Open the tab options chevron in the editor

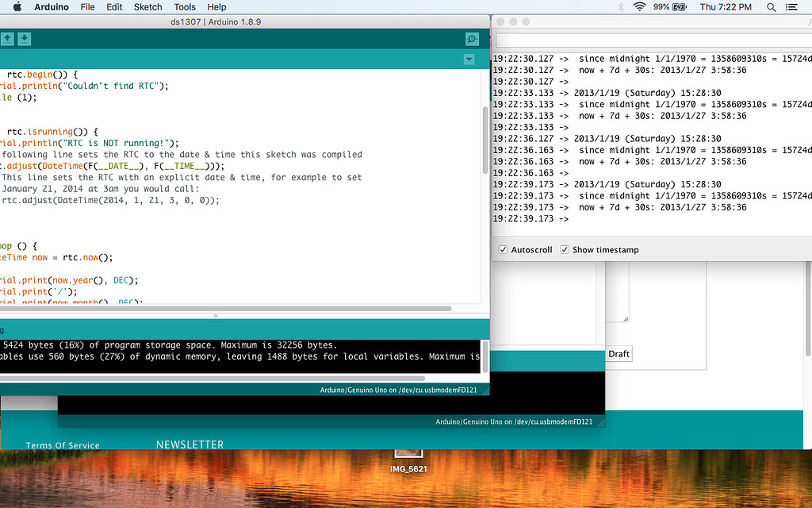pos(469,59)
